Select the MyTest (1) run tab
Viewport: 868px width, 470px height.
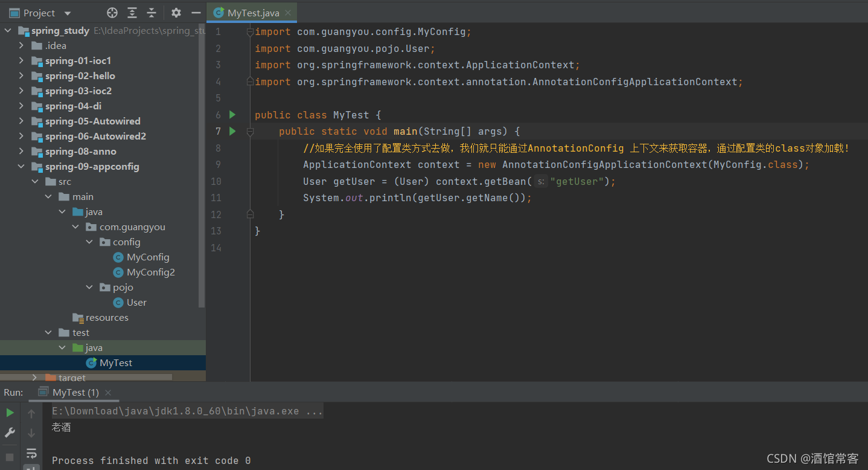tap(75, 392)
